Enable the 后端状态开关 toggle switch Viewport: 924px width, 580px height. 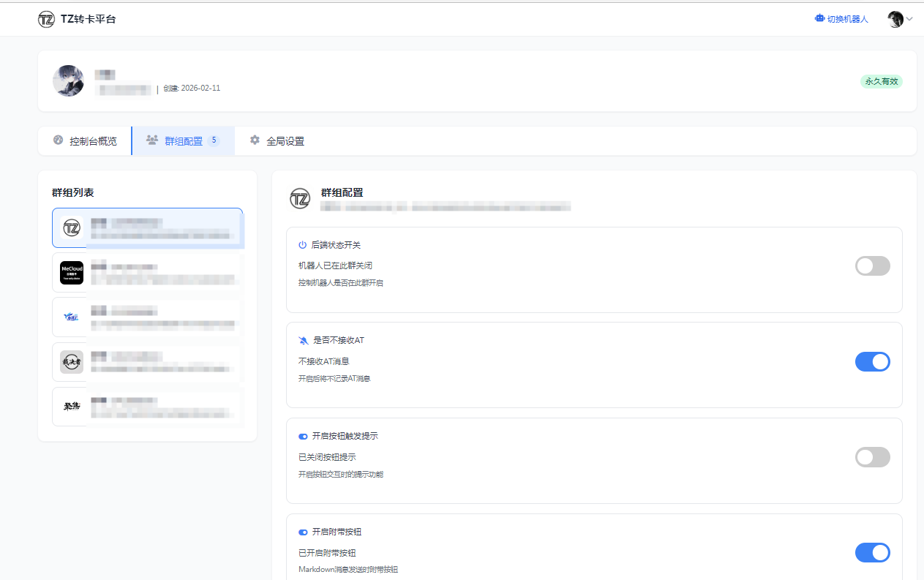(872, 266)
